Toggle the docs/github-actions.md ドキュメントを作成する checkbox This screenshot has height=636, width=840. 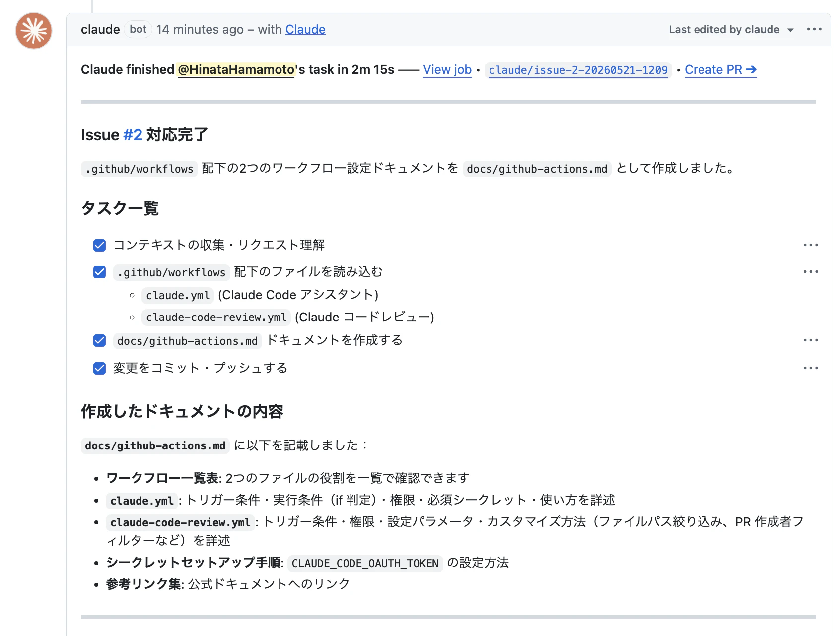click(x=100, y=340)
